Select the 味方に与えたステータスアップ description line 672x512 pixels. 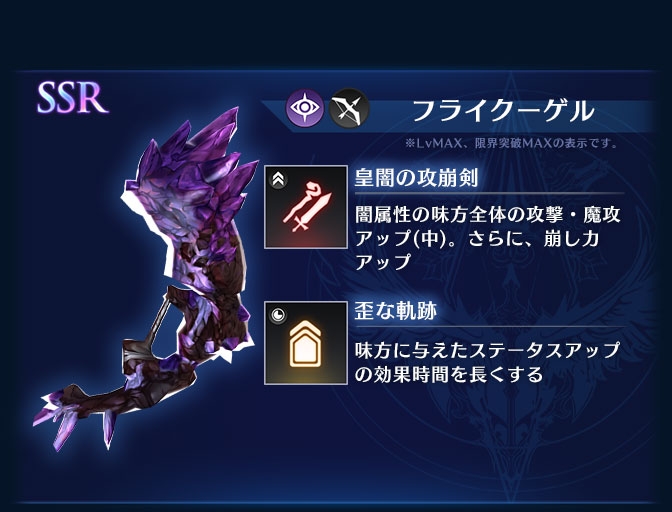(x=487, y=351)
